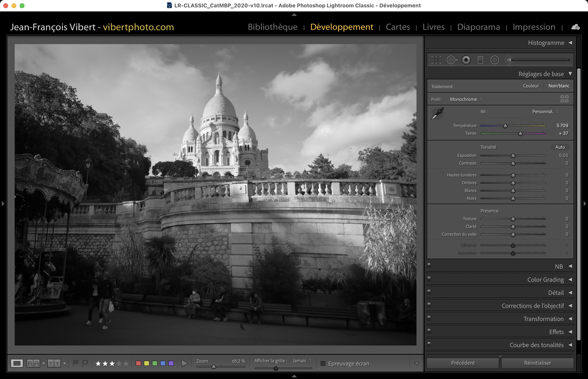Activate the Spot Removal tool

point(451,60)
